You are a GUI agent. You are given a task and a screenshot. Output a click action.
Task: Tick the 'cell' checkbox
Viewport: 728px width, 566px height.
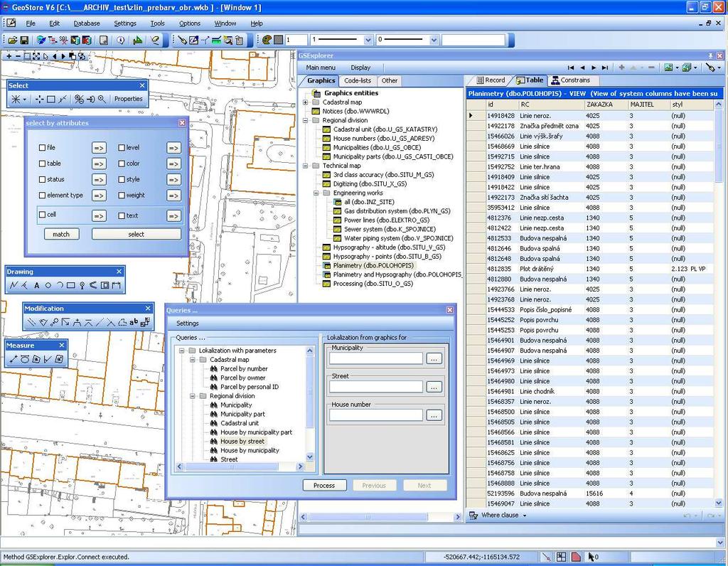coord(42,215)
